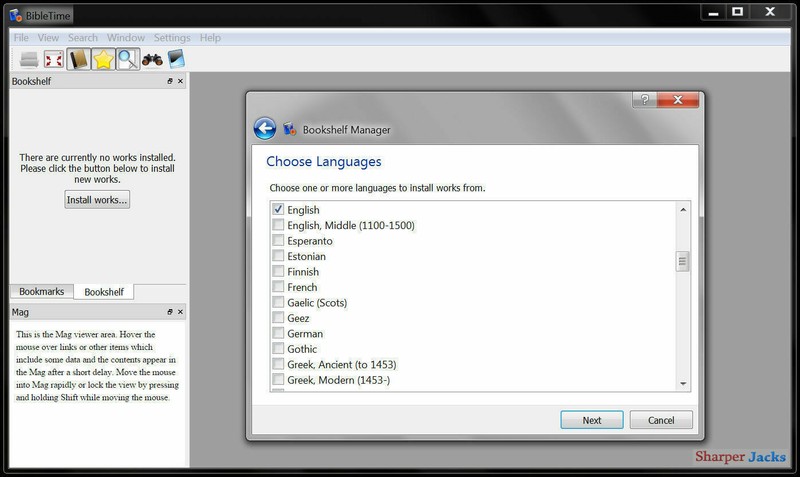Check English, Middle (1100-1500)
The width and height of the screenshot is (800, 477).
click(x=278, y=224)
